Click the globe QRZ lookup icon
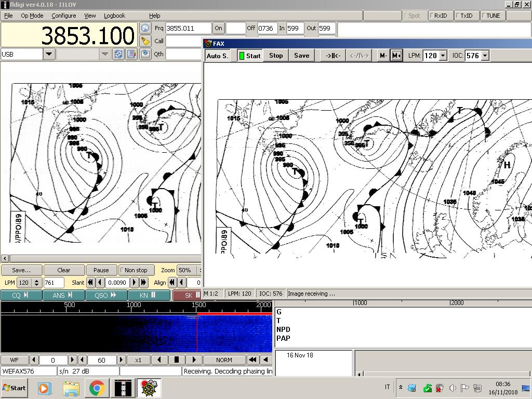The image size is (532, 399). [145, 28]
